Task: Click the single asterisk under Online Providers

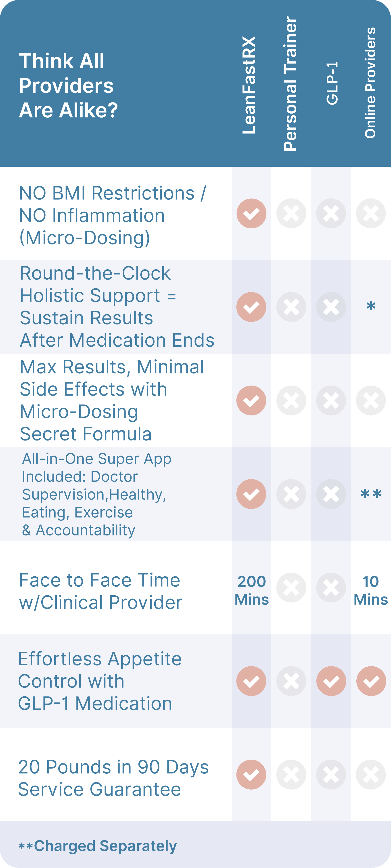Action: (x=371, y=306)
